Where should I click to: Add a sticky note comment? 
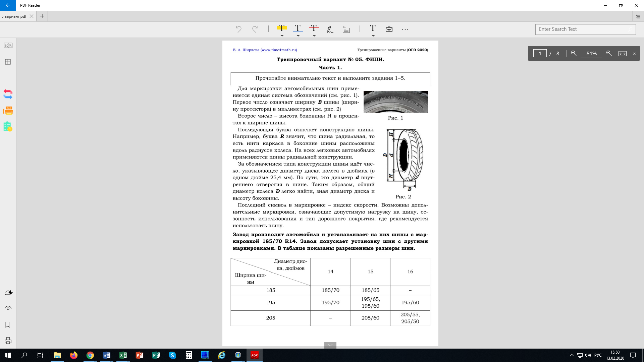click(x=346, y=29)
